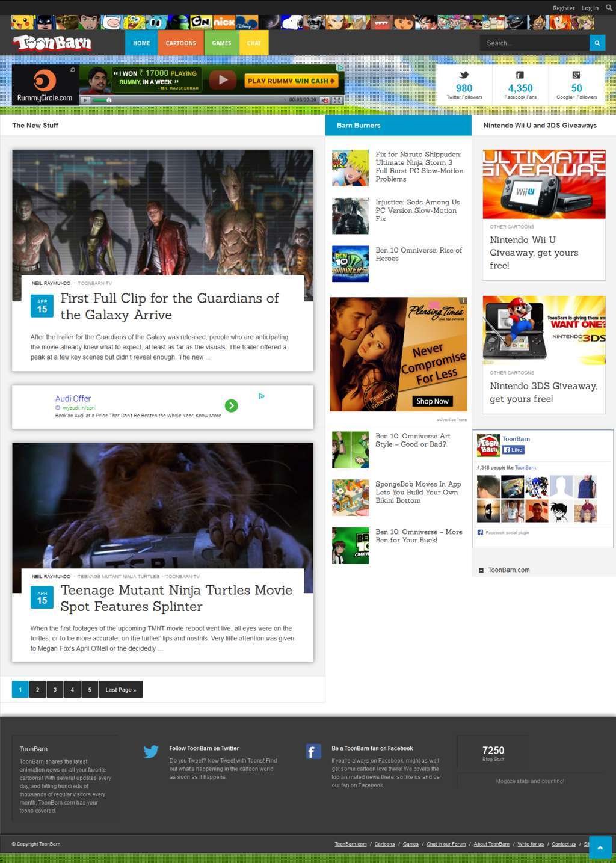Go to Last Page in pagination
Viewport: 616px width, 863px height.
121,690
